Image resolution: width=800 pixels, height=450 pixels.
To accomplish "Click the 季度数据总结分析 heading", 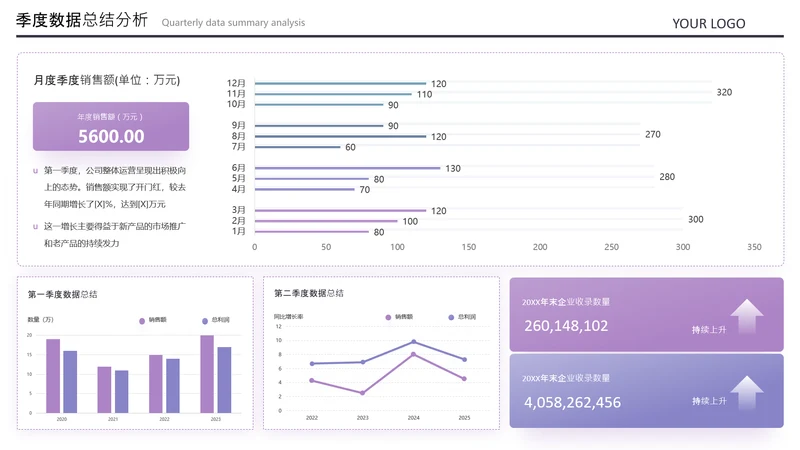I will click(82, 20).
